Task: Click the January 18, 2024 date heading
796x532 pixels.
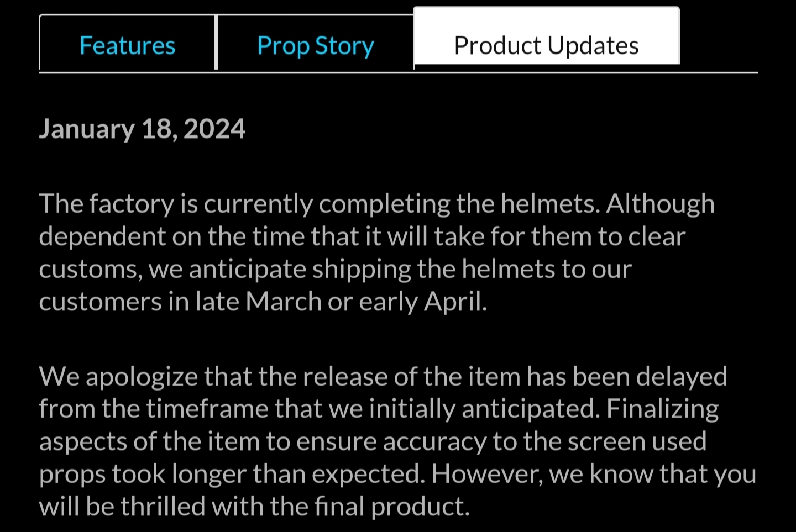Action: click(x=142, y=129)
